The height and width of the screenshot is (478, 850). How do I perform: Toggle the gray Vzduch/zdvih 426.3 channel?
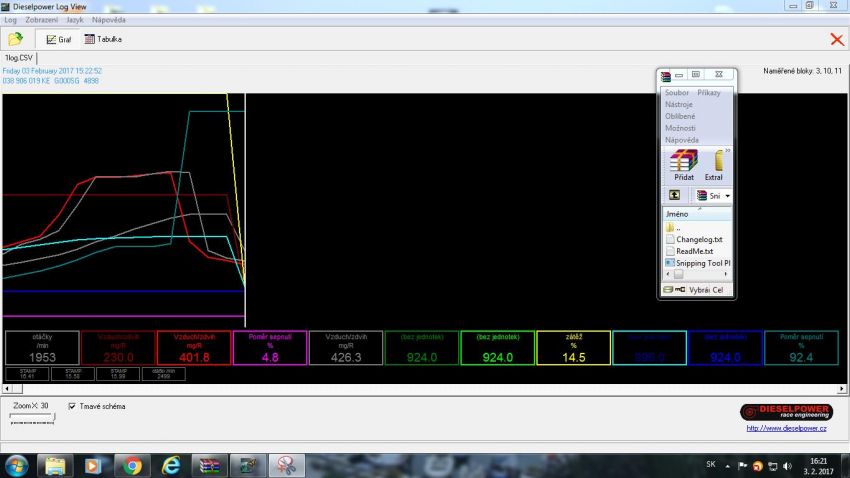(x=346, y=348)
